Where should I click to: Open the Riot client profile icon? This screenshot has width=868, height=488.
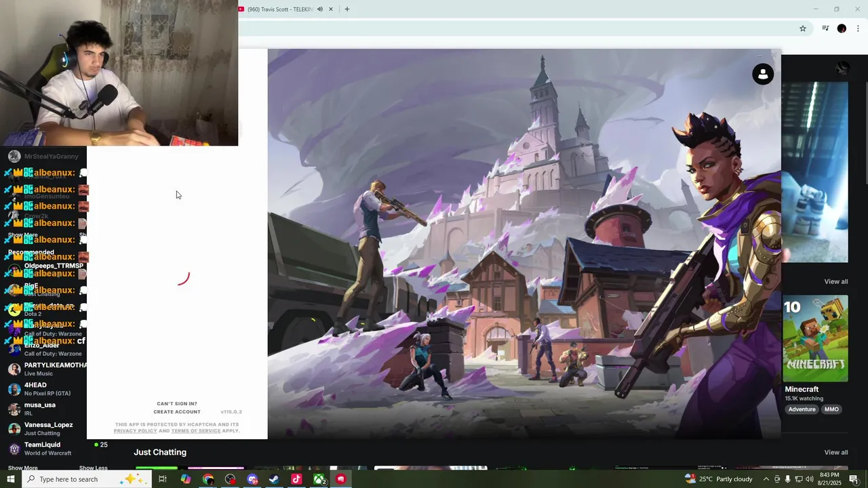pos(763,74)
